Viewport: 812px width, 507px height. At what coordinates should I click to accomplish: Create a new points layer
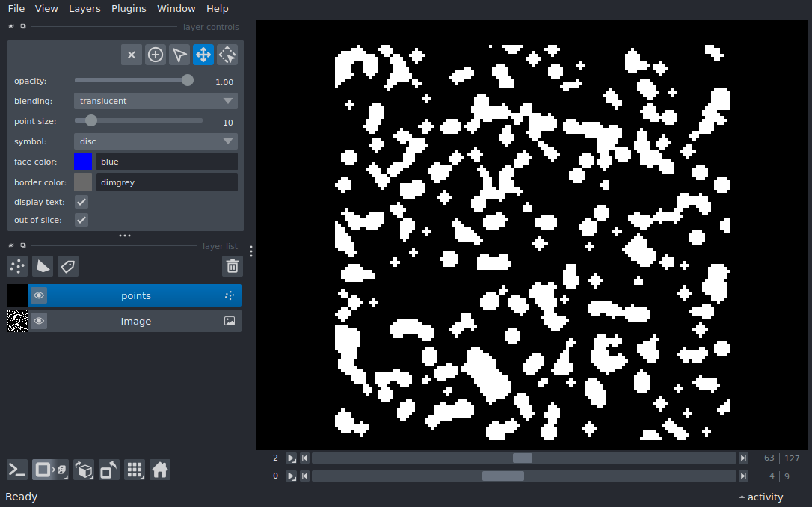[x=17, y=266]
